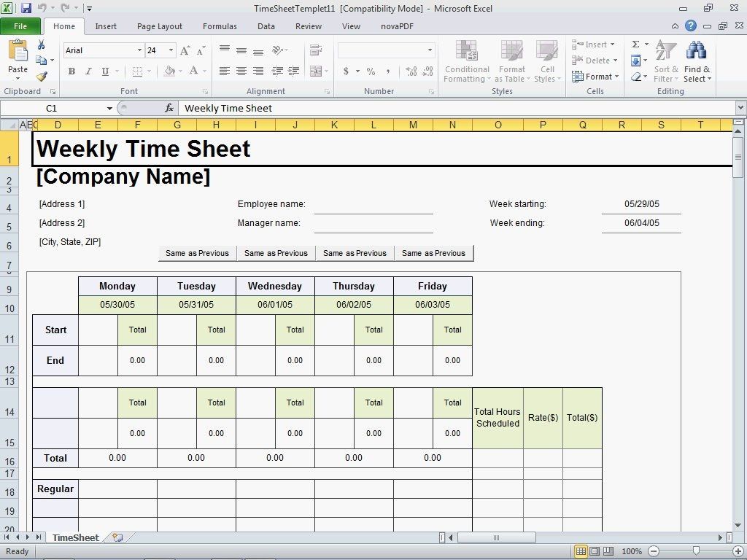
Task: Click the Save icon in Quick Access Toolbar
Action: point(26,7)
